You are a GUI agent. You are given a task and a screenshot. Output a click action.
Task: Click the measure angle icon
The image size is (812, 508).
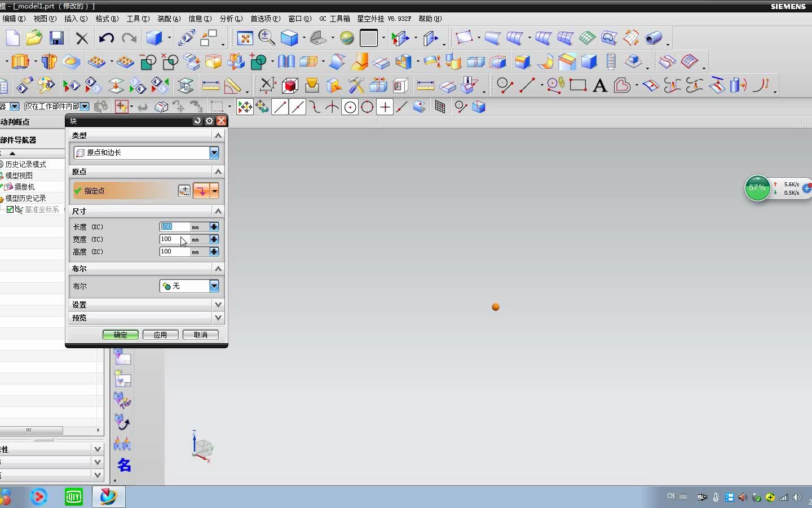(x=232, y=85)
